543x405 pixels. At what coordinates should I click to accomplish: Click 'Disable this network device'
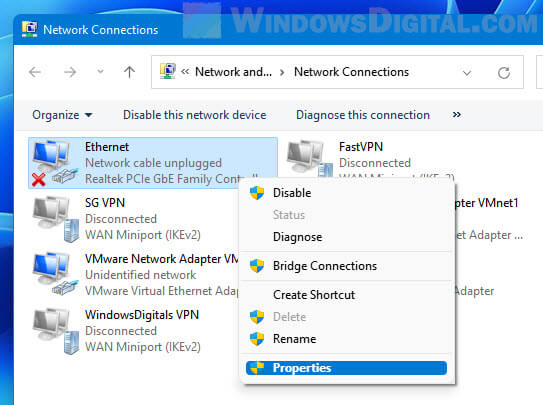click(195, 115)
